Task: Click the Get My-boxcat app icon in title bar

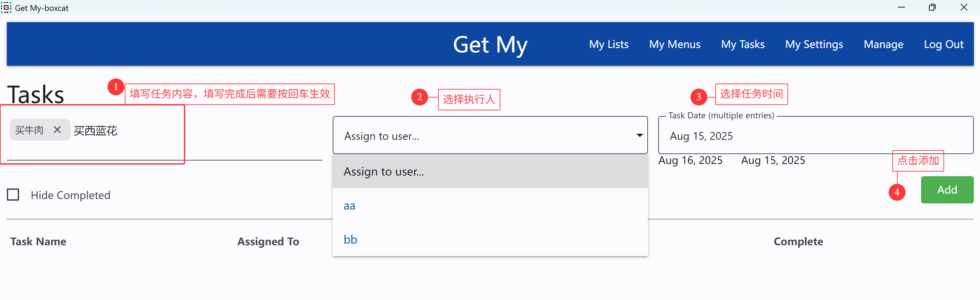Action: click(x=6, y=7)
